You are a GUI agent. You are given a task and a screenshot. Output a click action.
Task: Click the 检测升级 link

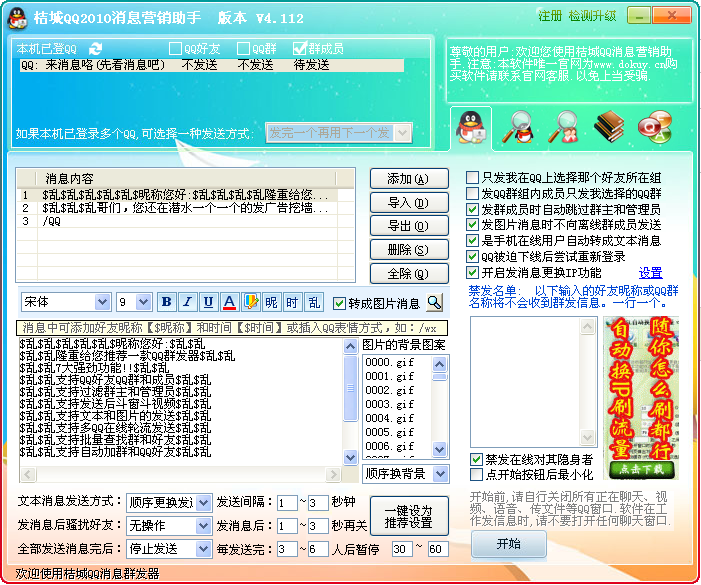pos(592,16)
